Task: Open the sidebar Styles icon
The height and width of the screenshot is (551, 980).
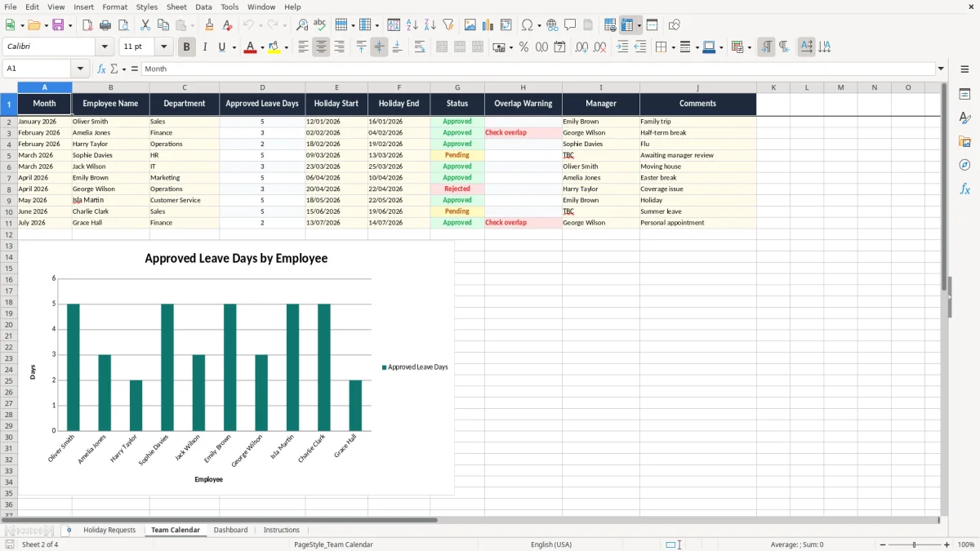Action: [x=964, y=118]
